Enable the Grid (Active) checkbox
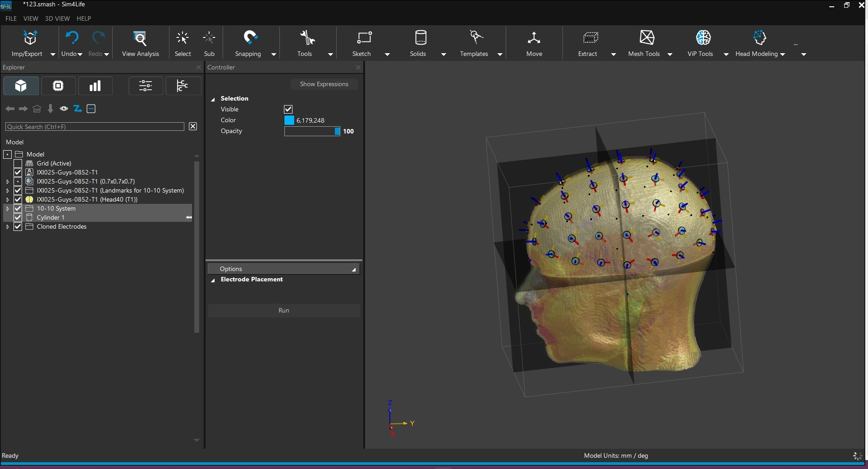 (18, 163)
